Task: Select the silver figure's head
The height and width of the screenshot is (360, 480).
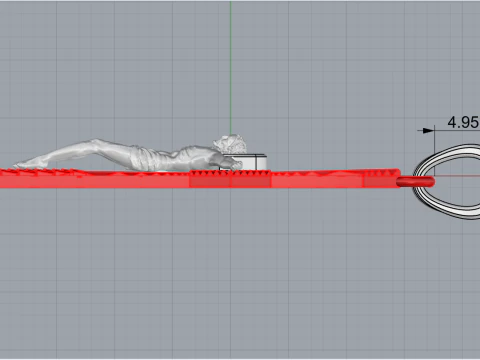Action: (x=231, y=144)
